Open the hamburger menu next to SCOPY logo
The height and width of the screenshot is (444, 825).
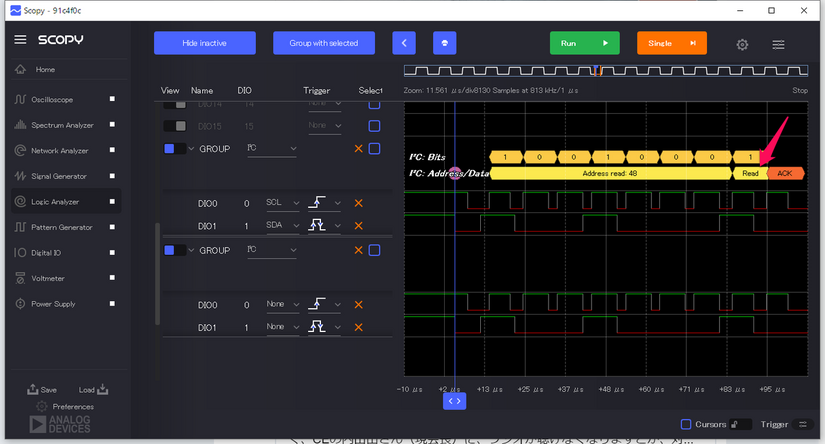pos(20,39)
